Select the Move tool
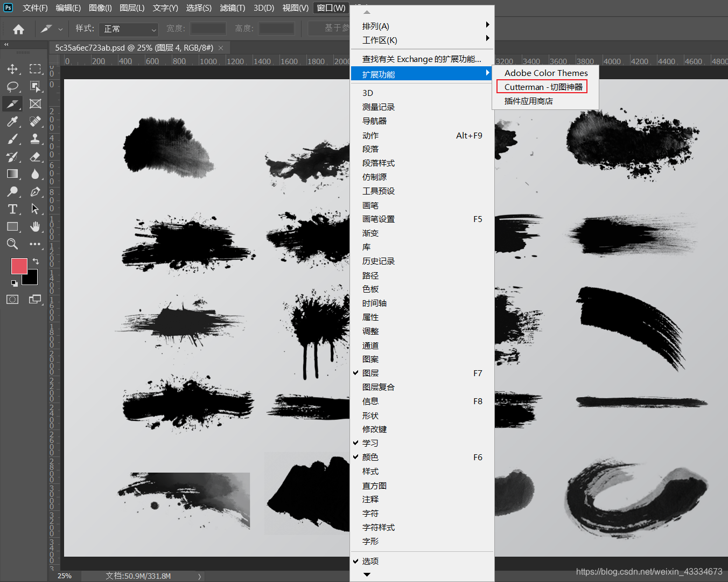Screen dimensions: 728x582 12,69
